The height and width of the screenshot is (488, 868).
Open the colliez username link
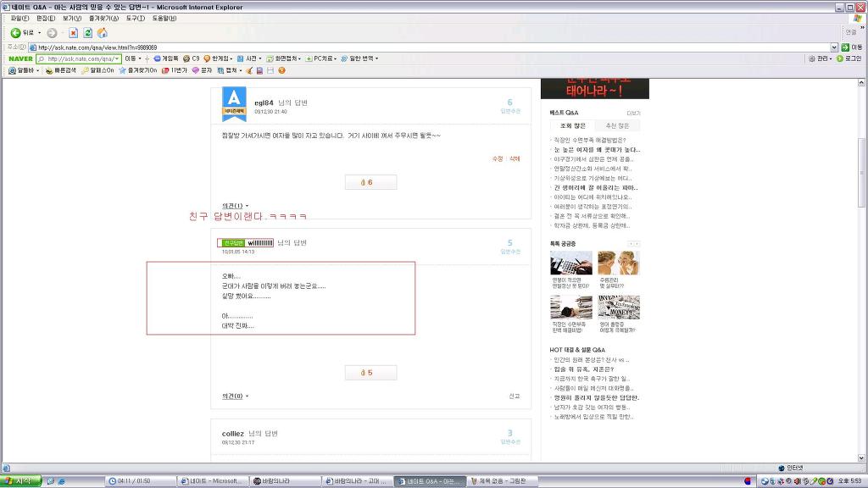pos(233,434)
